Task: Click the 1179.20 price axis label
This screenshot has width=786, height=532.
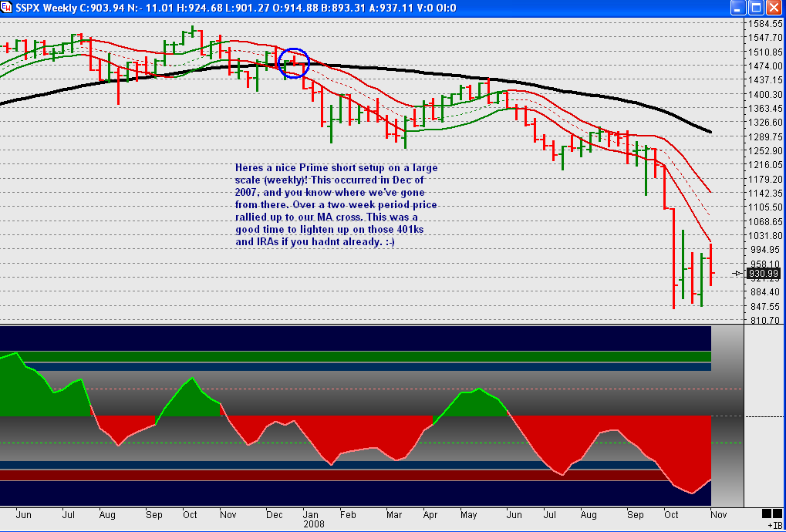Action: (764, 180)
